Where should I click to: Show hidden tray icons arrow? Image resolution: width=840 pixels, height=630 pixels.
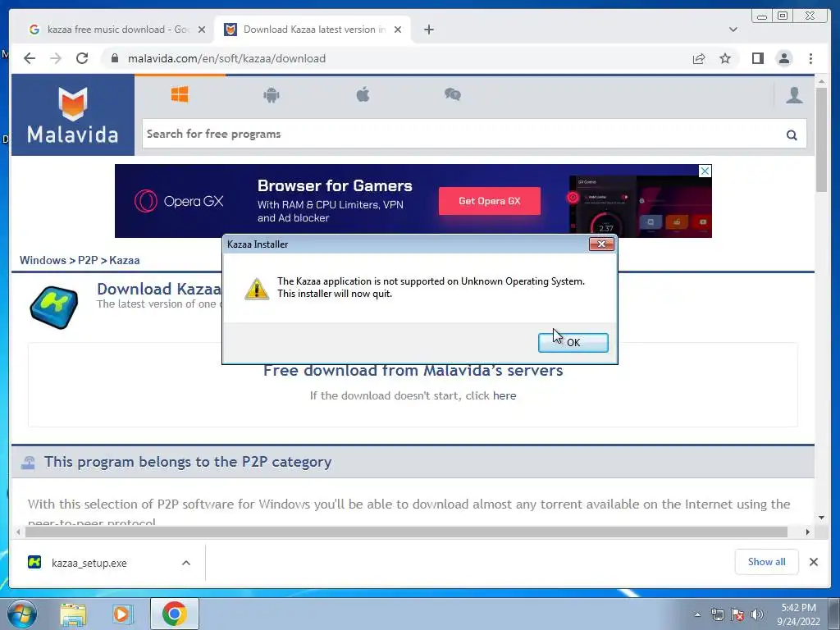(697, 614)
